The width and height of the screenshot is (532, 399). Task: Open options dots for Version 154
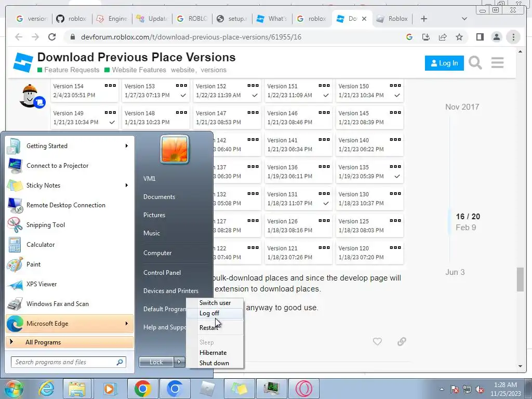(x=110, y=86)
